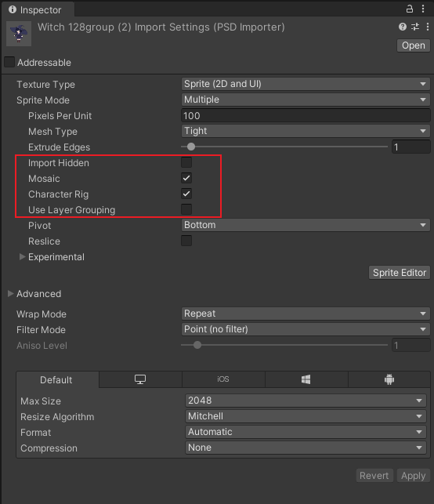Open the help reference icon
Image resolution: width=434 pixels, height=504 pixels.
click(402, 27)
